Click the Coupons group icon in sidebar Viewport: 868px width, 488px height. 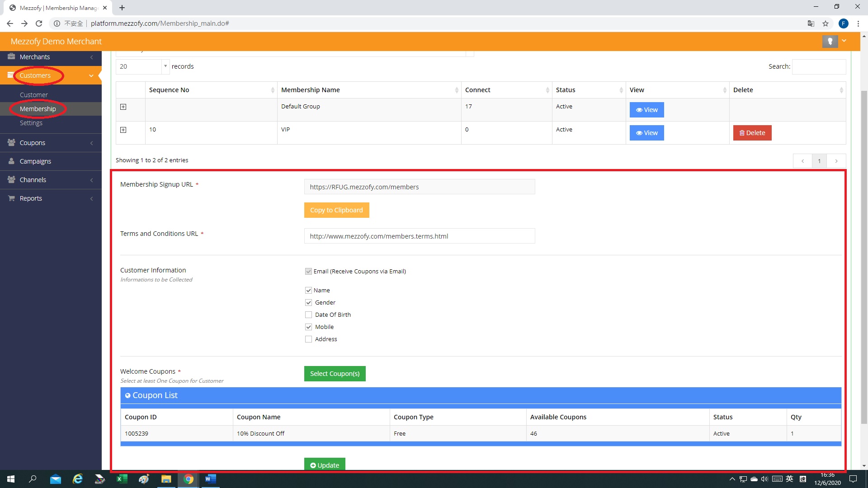tap(11, 142)
